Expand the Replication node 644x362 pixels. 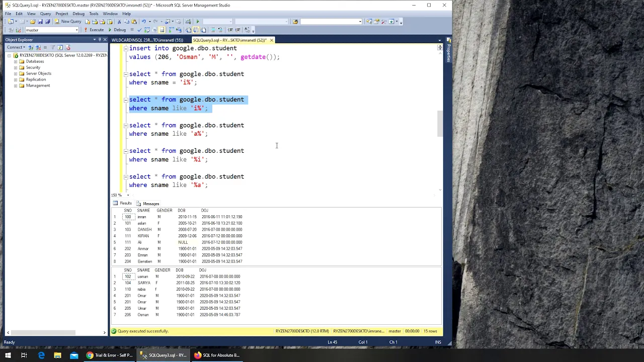click(x=15, y=79)
